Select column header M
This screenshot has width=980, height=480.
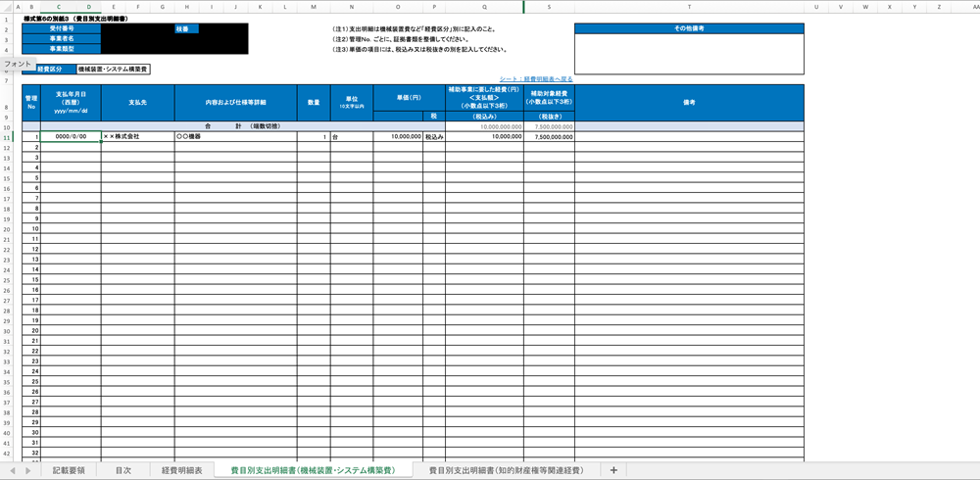tap(314, 7)
